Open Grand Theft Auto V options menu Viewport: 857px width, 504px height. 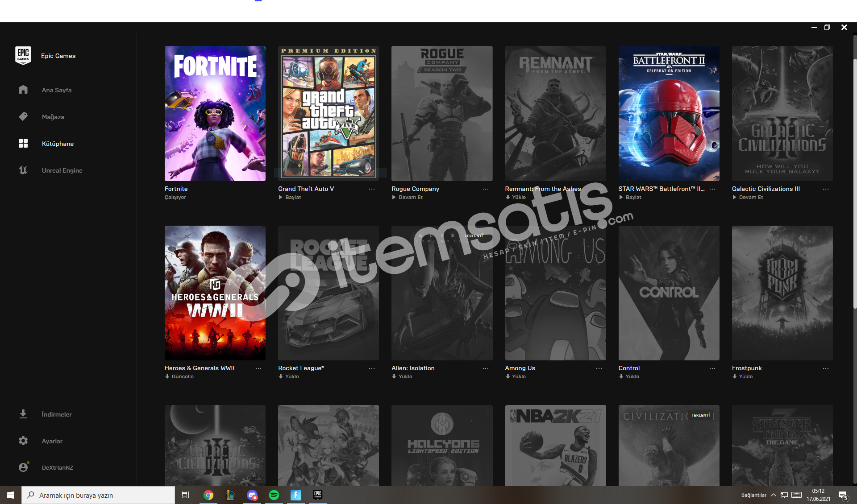pyautogui.click(x=372, y=189)
